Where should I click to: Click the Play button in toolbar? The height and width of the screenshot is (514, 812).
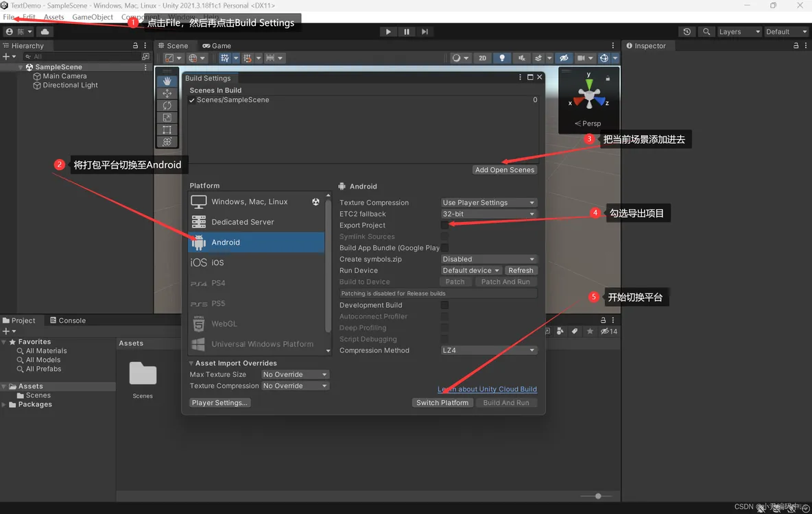pos(388,32)
